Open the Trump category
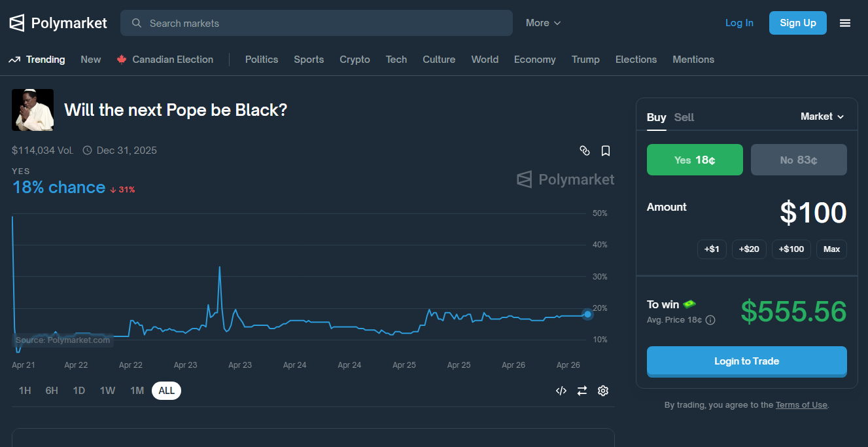 585,60
